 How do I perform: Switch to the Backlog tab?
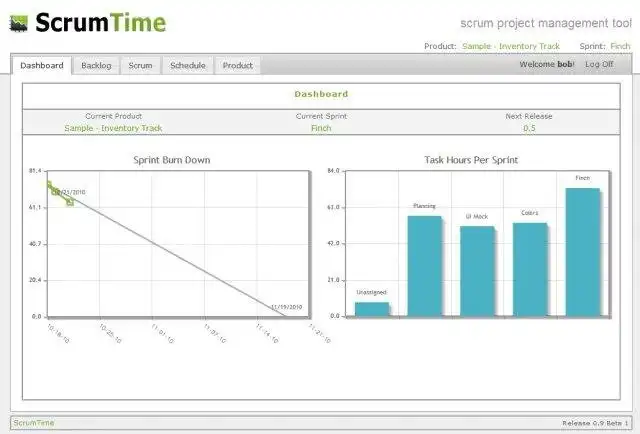[x=96, y=65]
